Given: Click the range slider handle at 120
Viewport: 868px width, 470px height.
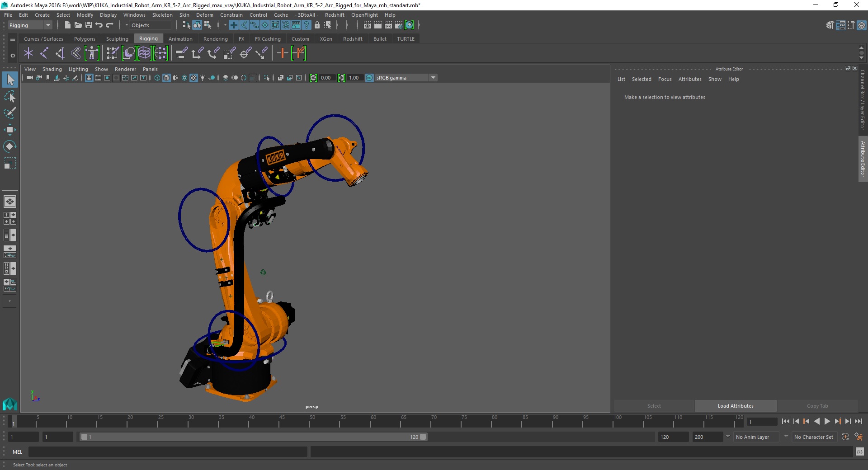Looking at the screenshot, I should click(423, 437).
